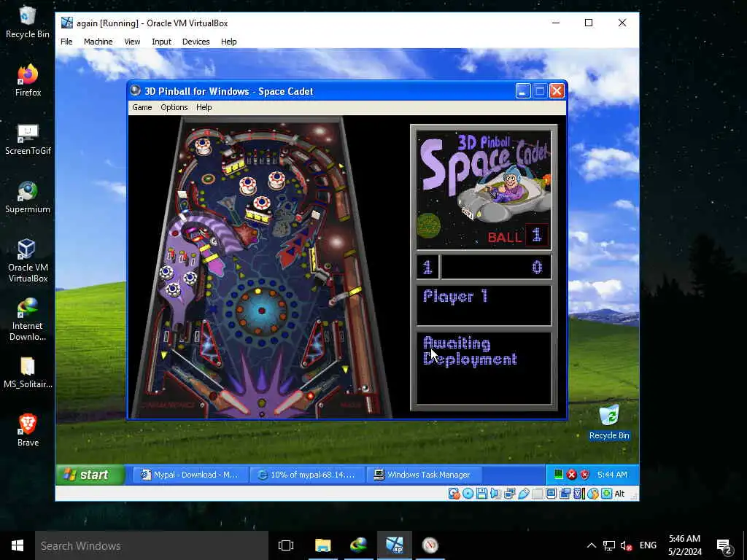Open ScreenToGif desktop shortcut

coord(28,139)
